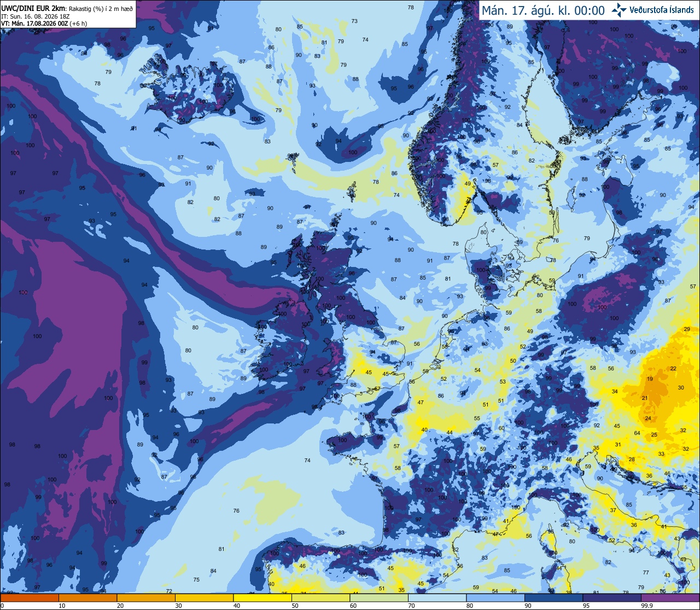The image size is (700, 610).
Task: Click the 50 tick label on the color scale
Action: coord(295,606)
